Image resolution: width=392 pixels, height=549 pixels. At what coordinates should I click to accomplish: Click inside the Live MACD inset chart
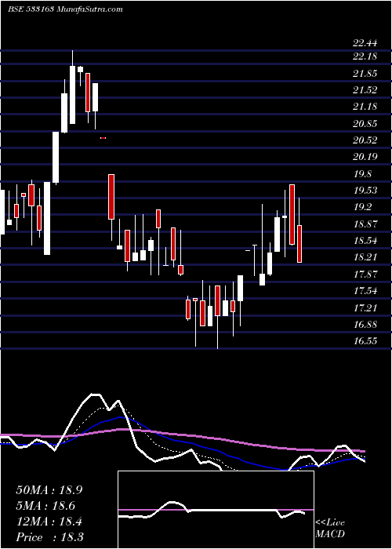point(216,510)
